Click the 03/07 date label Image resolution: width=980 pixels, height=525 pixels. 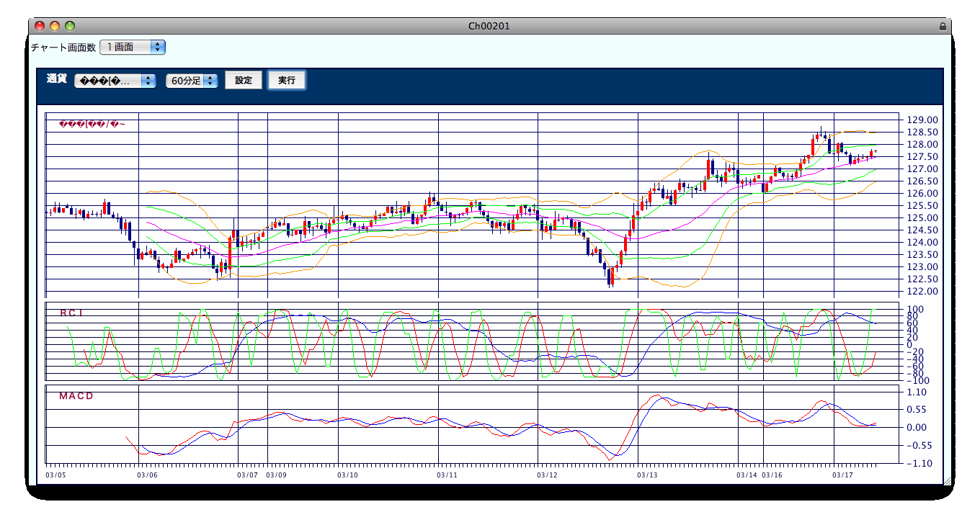(x=247, y=475)
